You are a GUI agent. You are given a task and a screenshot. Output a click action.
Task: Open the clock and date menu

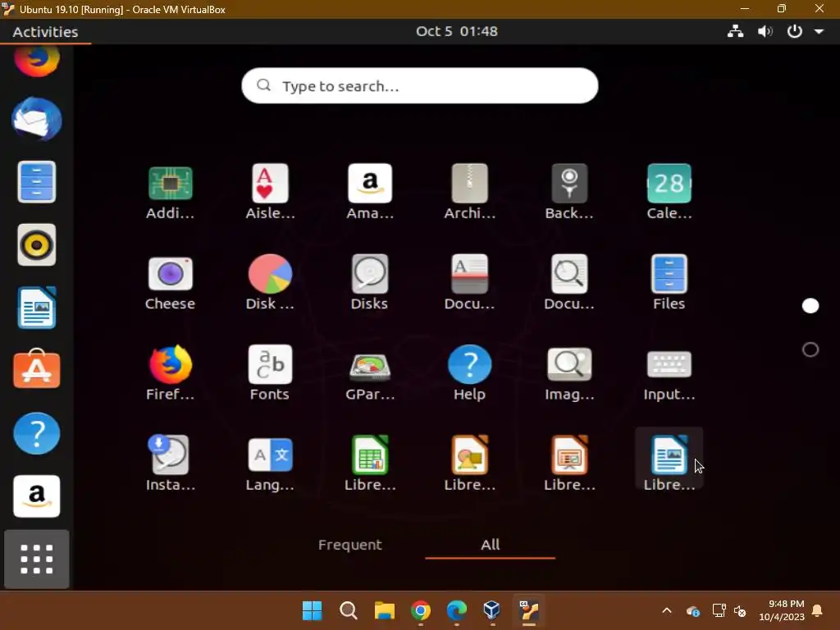(456, 31)
